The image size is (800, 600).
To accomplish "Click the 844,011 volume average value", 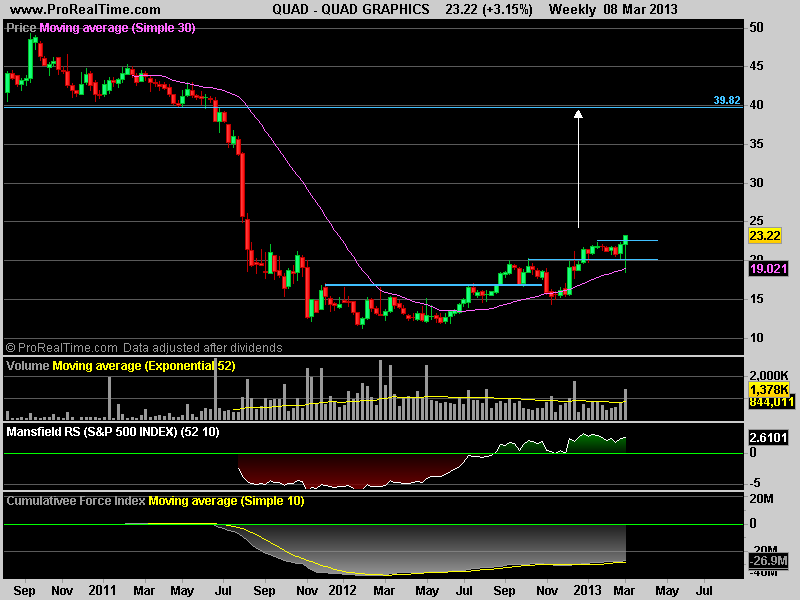I will pos(771,403).
